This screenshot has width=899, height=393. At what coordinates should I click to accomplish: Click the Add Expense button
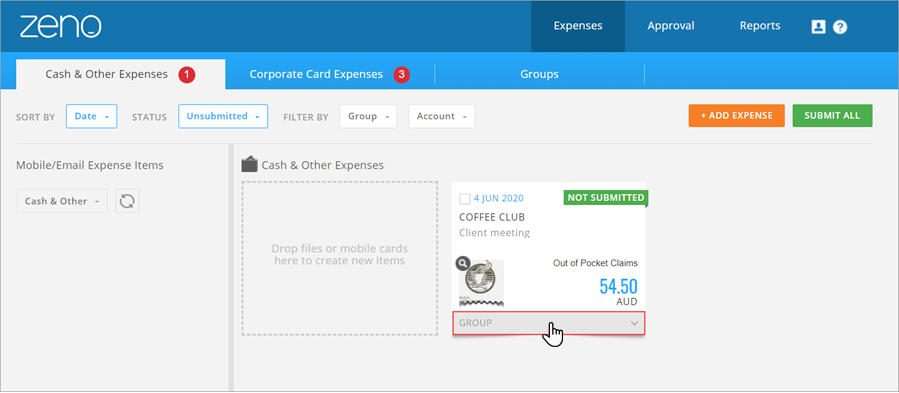point(736,115)
